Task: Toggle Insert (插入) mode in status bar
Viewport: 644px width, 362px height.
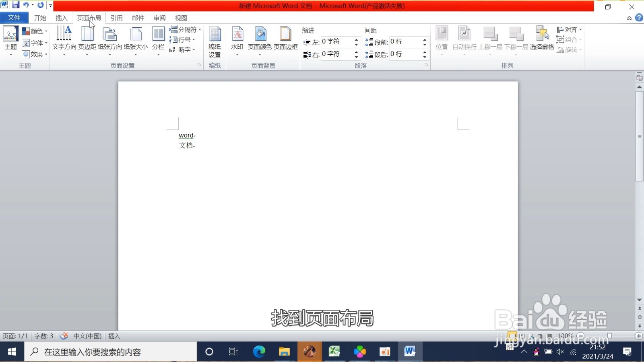Action: (x=114, y=336)
